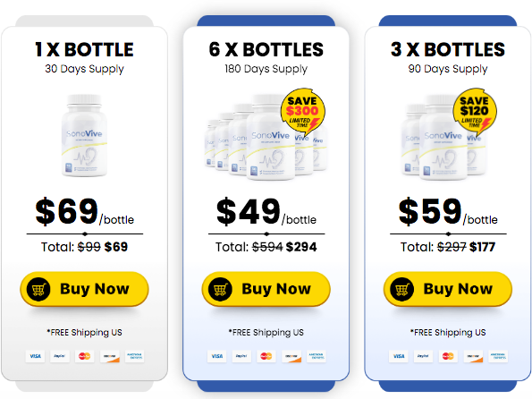The image size is (532, 399).
Task: Click the SAVE $120 limited time badge
Action: coord(475,112)
